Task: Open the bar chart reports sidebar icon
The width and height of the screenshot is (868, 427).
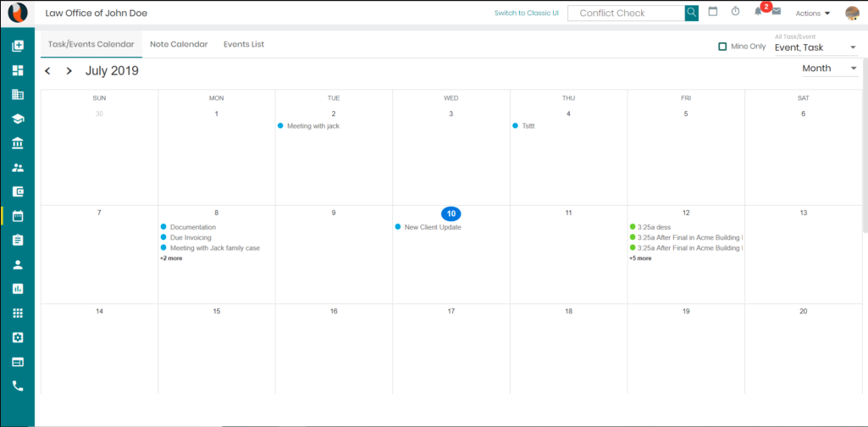Action: point(18,289)
